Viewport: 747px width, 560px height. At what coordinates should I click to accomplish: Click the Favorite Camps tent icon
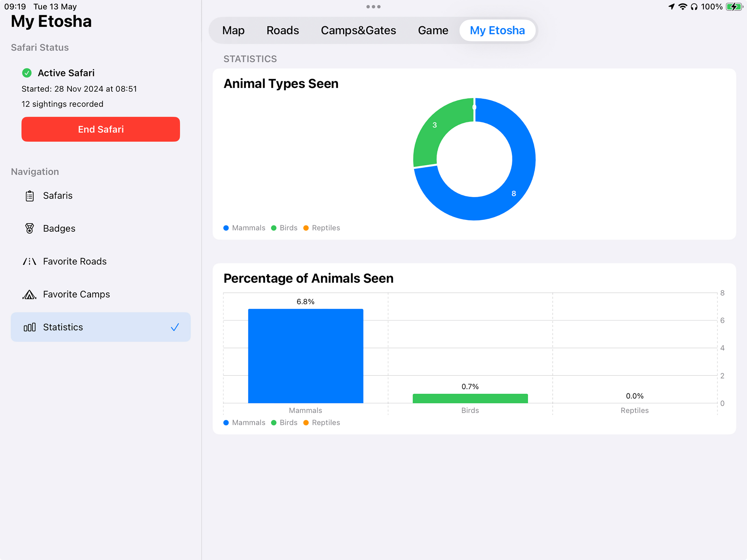[x=29, y=294]
